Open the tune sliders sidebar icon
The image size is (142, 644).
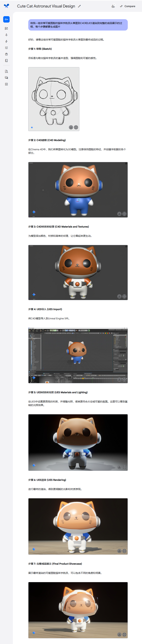(6, 48)
